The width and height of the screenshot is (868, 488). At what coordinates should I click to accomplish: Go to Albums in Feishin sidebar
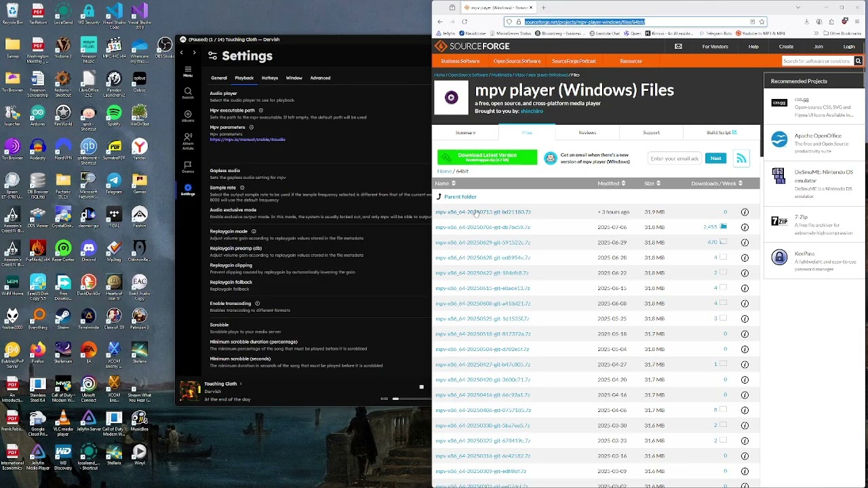click(188, 116)
